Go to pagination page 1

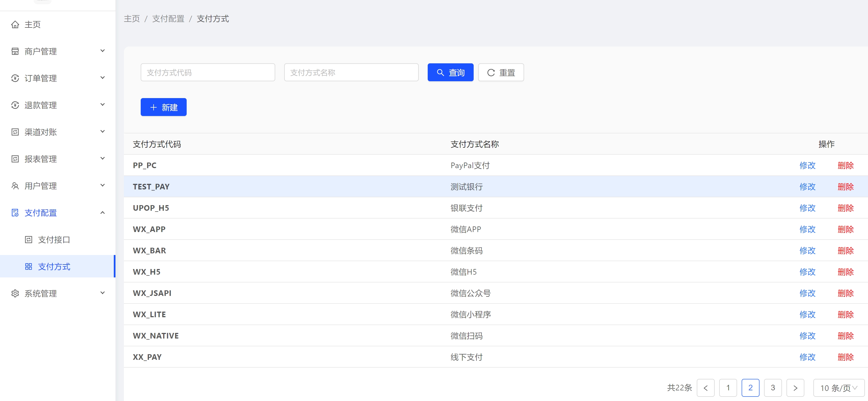click(x=728, y=388)
